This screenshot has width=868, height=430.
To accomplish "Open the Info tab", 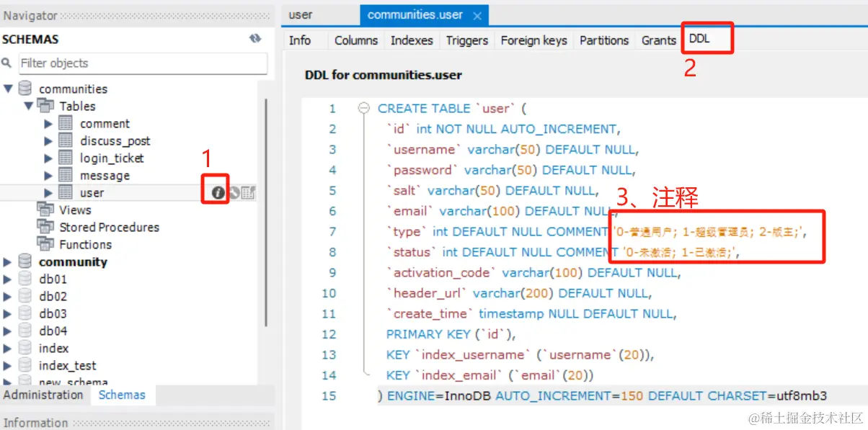I will point(300,40).
